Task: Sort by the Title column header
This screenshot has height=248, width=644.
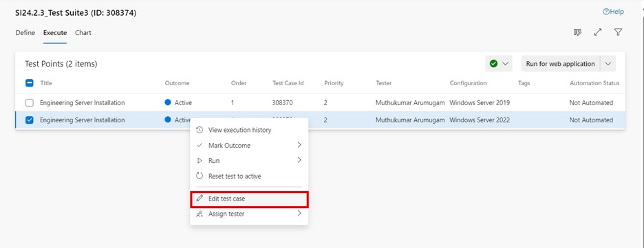Action: pyautogui.click(x=46, y=83)
